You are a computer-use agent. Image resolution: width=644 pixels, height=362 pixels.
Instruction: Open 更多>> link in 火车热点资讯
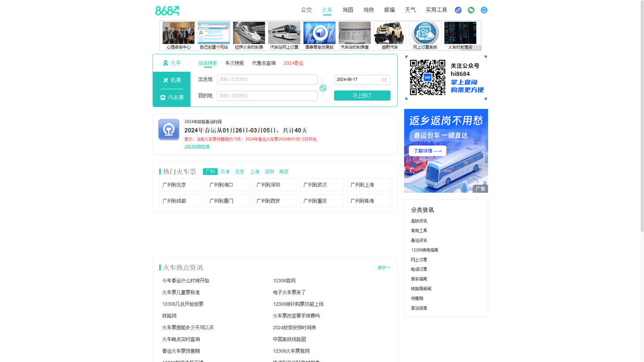coord(384,268)
